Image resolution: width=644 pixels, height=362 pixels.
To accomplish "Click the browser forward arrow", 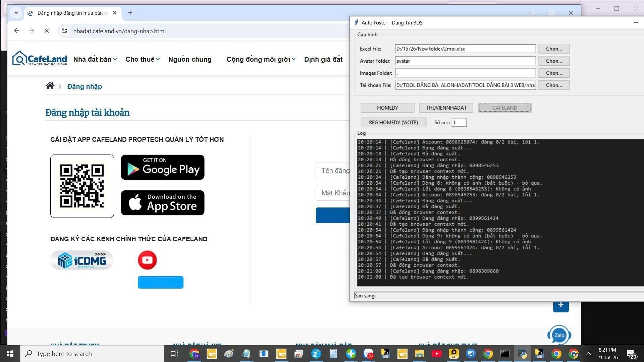I will tap(32, 31).
